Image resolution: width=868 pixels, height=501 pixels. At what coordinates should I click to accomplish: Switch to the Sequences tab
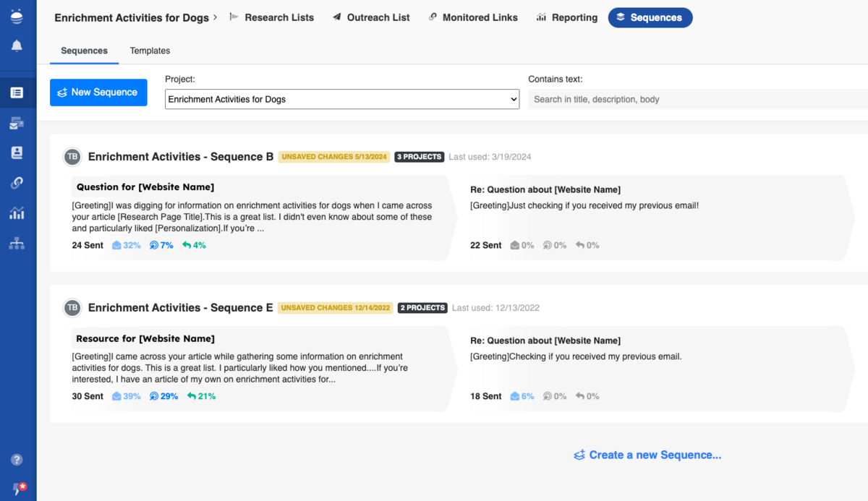(x=84, y=51)
